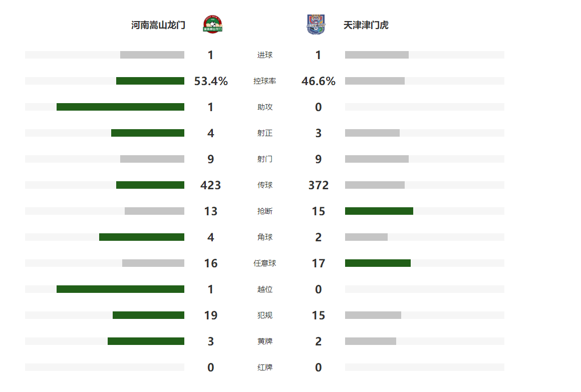Click Tianjin's green 抢断 bar for 15

[x=379, y=211]
